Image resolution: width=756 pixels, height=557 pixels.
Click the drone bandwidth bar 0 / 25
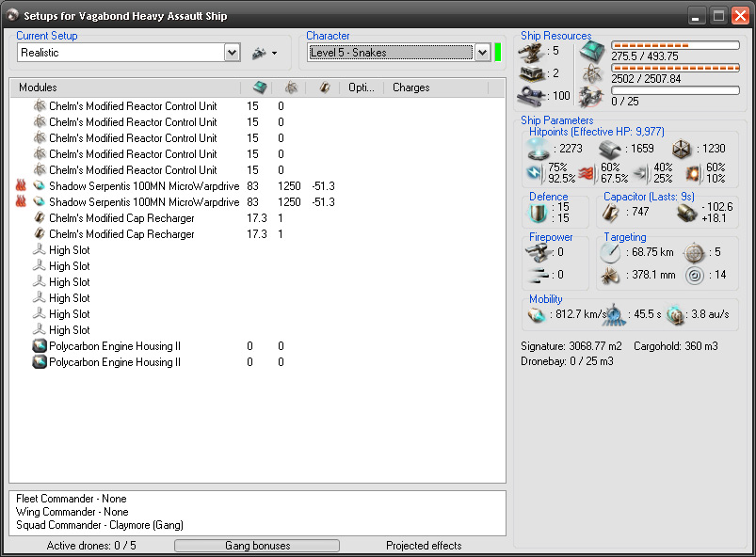point(675,90)
